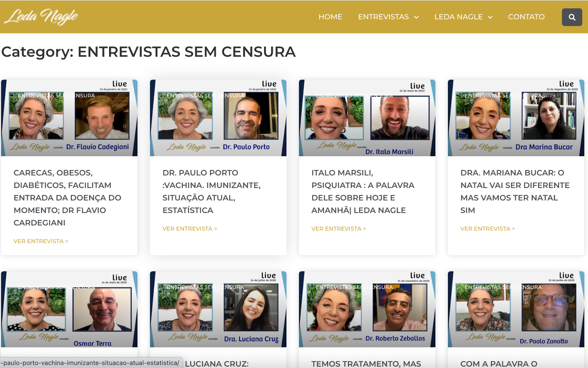Open Osmar Terra interview thumbnail

(x=69, y=309)
